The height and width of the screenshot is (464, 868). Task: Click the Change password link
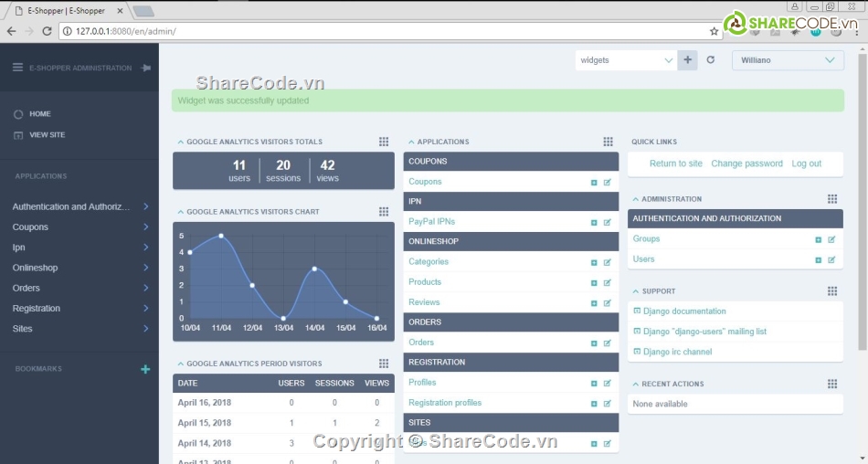coord(746,163)
